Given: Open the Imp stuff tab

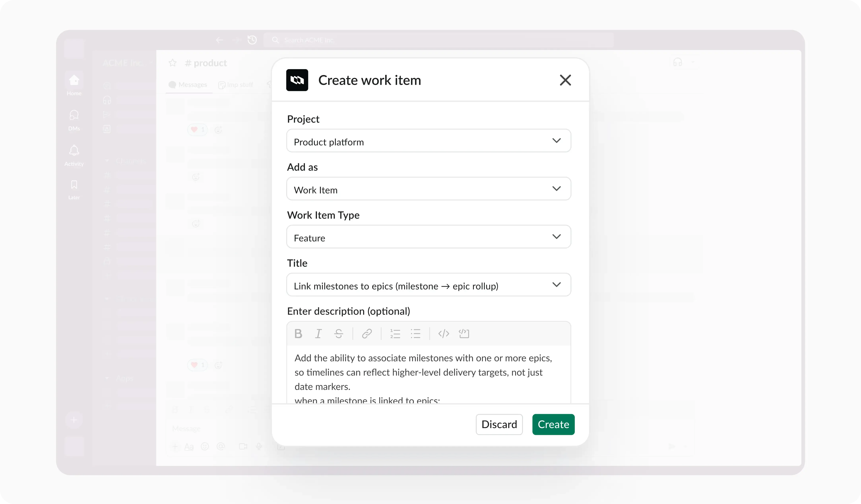Looking at the screenshot, I should coord(236,85).
